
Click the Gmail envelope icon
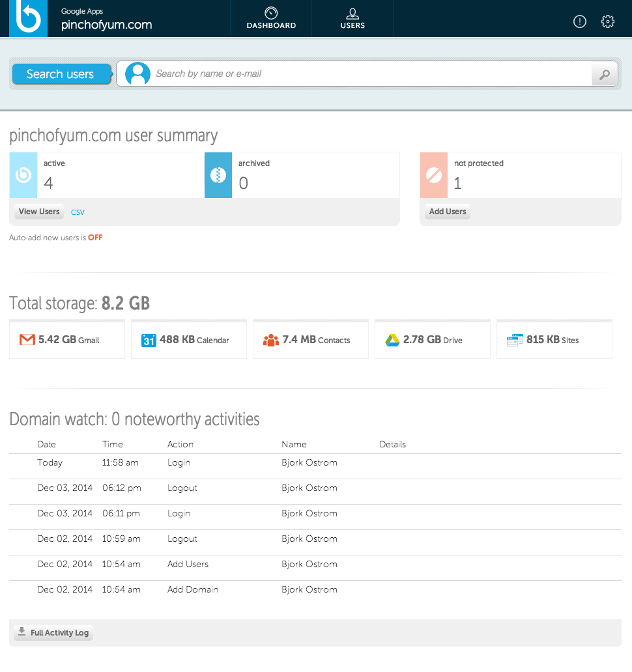27,340
